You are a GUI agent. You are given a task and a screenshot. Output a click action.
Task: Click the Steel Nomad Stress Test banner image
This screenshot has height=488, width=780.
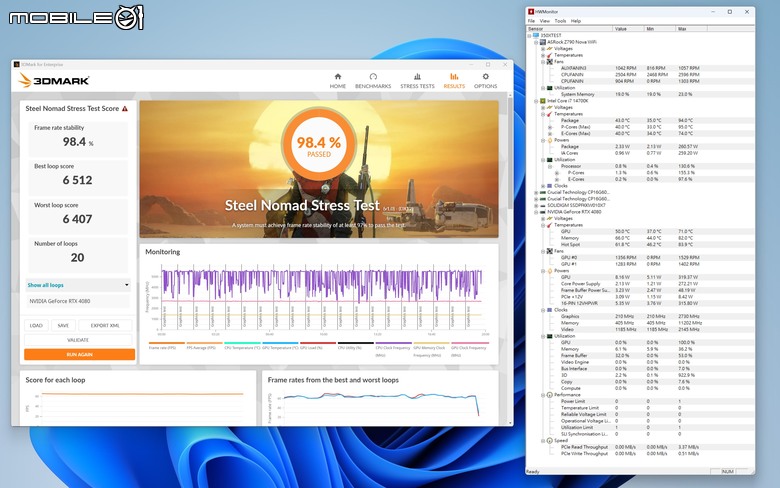[x=319, y=169]
